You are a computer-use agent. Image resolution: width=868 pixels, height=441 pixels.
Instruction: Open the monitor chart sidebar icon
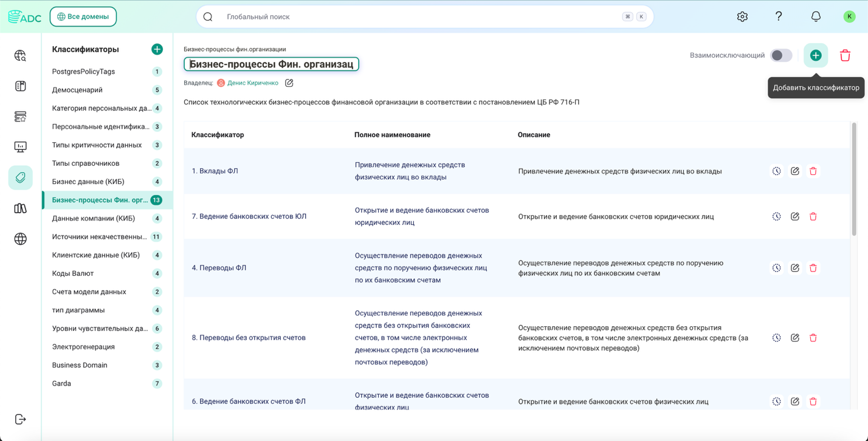pyautogui.click(x=21, y=147)
